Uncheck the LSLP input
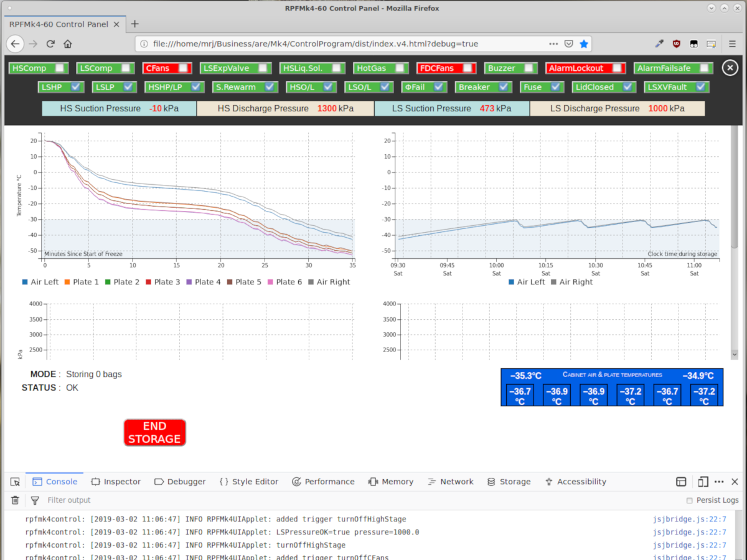 pyautogui.click(x=128, y=87)
